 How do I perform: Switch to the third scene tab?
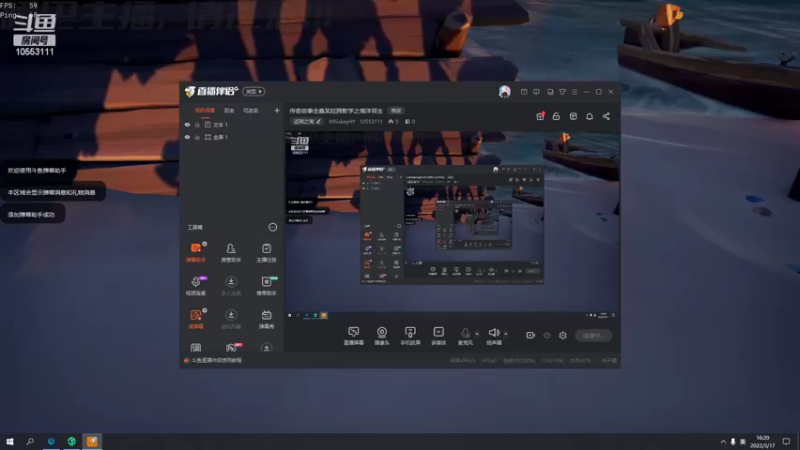[251, 110]
